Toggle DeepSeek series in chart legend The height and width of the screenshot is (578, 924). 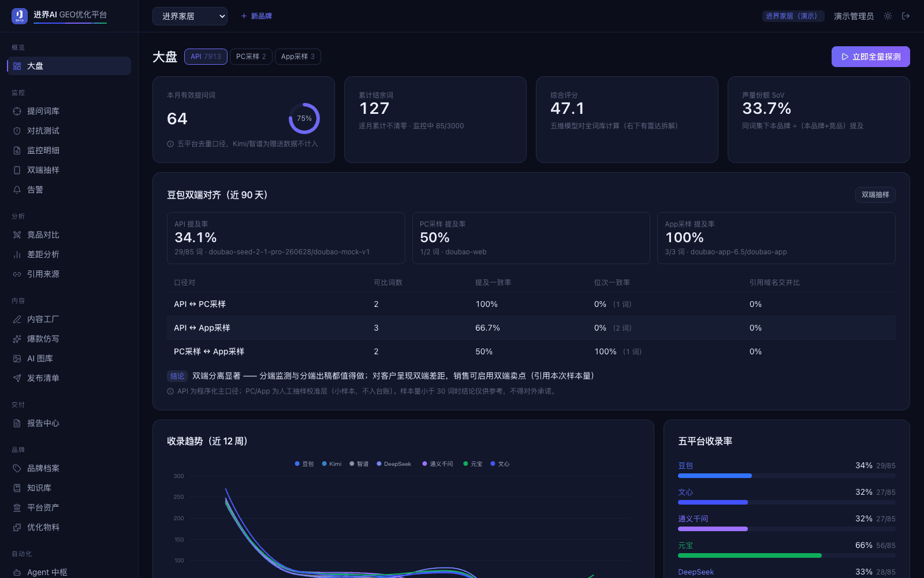[394, 464]
